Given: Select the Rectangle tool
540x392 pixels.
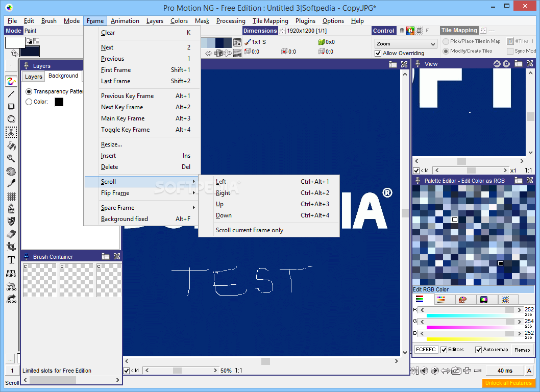Looking at the screenshot, I should tap(11, 107).
